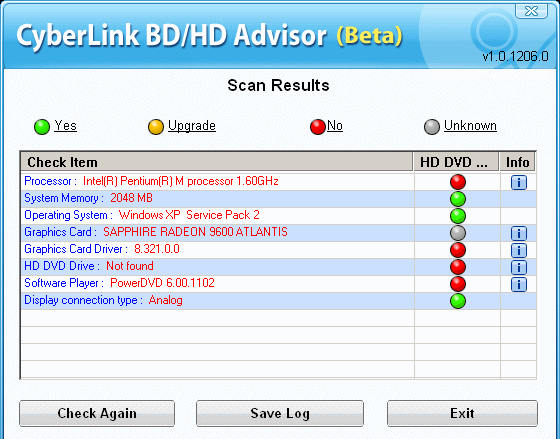Run the scan with Check Again
560x439 pixels.
tap(97, 413)
